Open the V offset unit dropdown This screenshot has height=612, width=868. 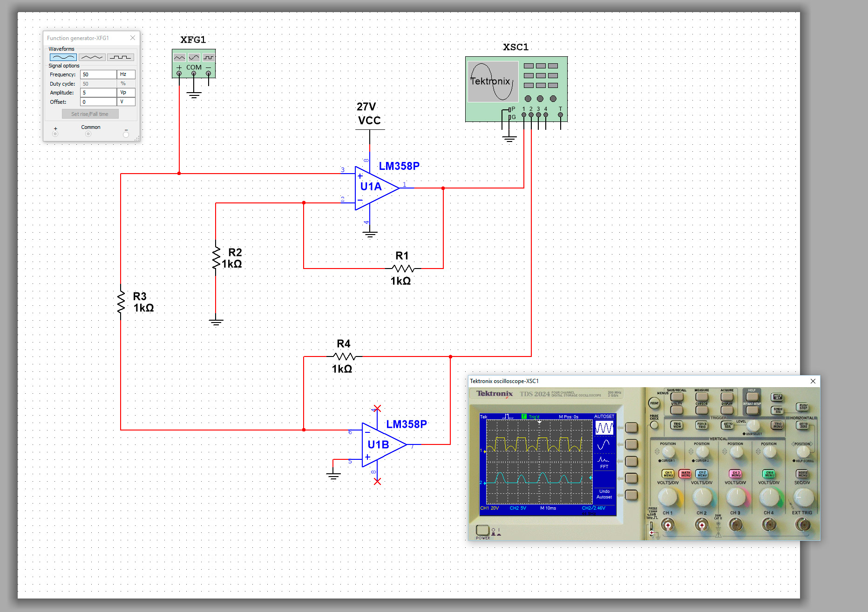coord(126,102)
